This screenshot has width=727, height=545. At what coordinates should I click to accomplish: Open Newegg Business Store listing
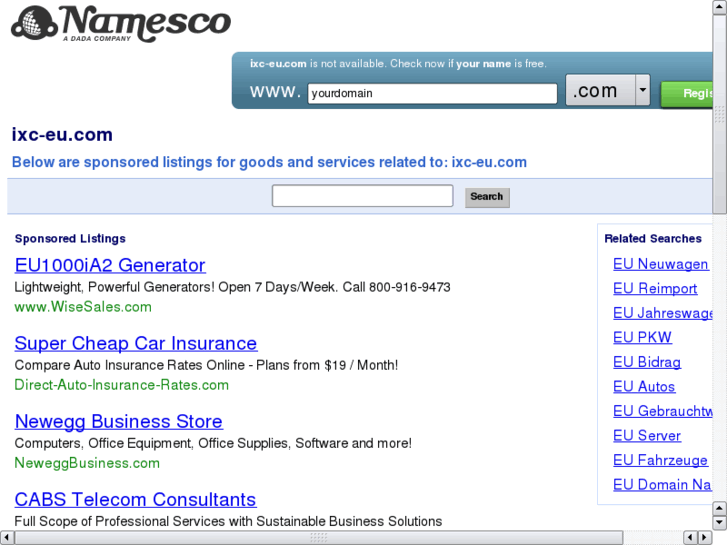click(119, 421)
